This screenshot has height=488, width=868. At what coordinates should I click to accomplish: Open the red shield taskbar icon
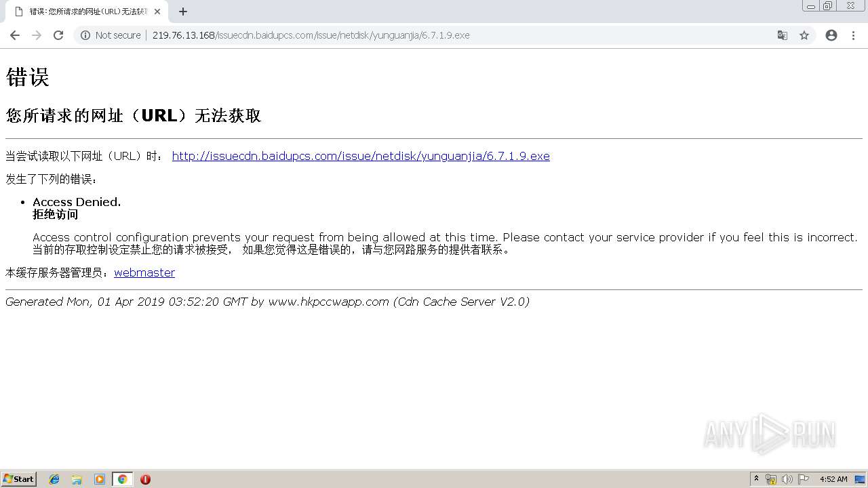tap(145, 479)
